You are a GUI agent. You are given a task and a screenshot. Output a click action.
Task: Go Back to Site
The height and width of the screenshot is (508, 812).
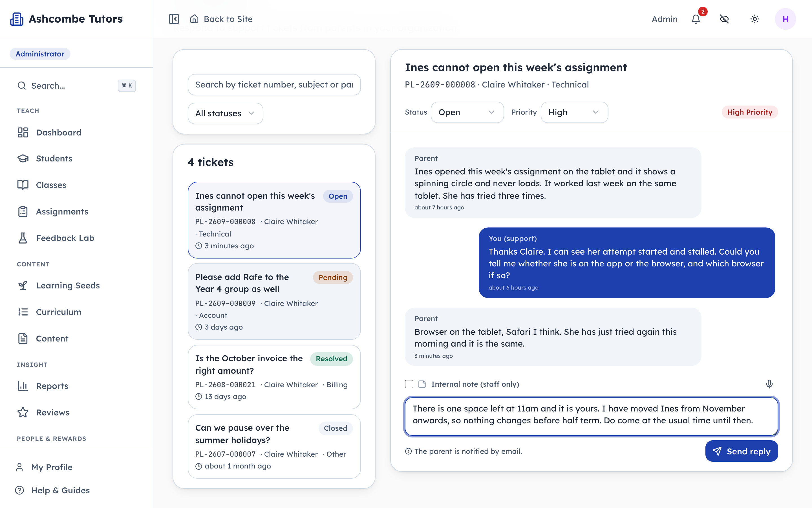click(x=221, y=19)
